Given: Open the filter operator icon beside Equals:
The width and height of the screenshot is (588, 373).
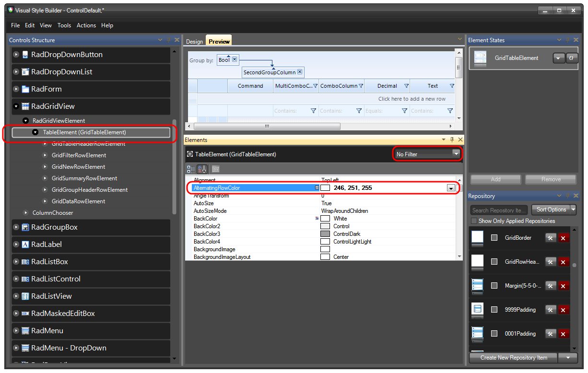Looking at the screenshot, I should [404, 111].
